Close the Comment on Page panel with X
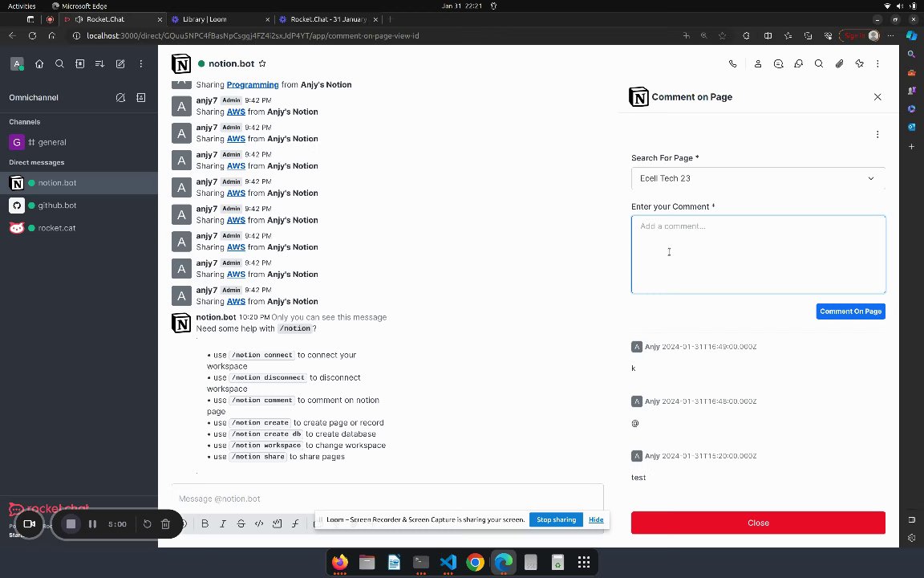Image resolution: width=924 pixels, height=578 pixels. pos(877,96)
